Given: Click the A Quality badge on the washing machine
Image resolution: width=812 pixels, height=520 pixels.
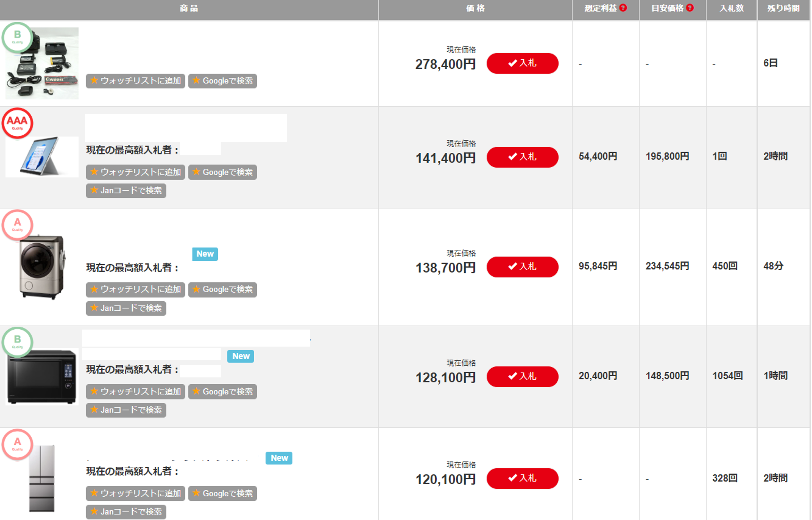Looking at the screenshot, I should [x=17, y=225].
